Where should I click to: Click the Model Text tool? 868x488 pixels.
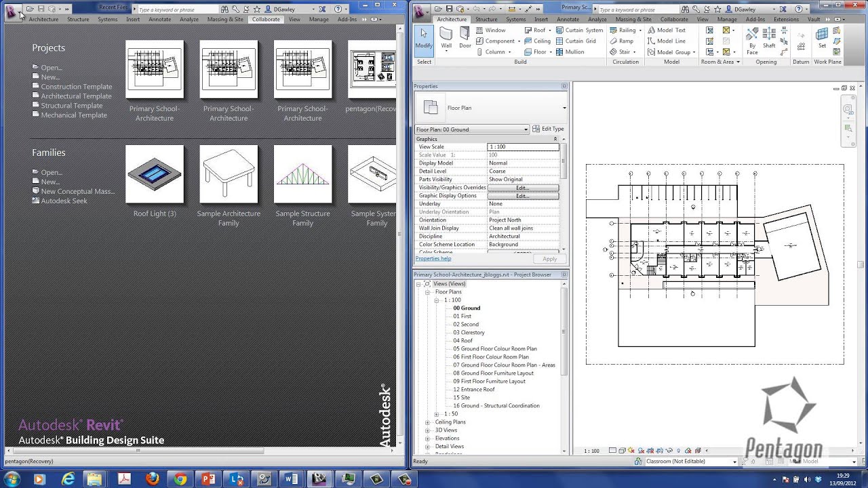(x=667, y=30)
